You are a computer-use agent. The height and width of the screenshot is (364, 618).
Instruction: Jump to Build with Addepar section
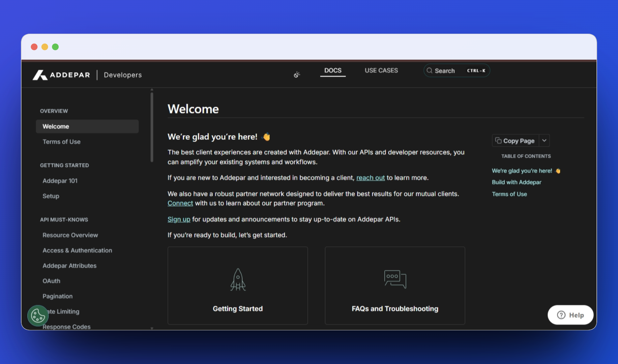517,182
